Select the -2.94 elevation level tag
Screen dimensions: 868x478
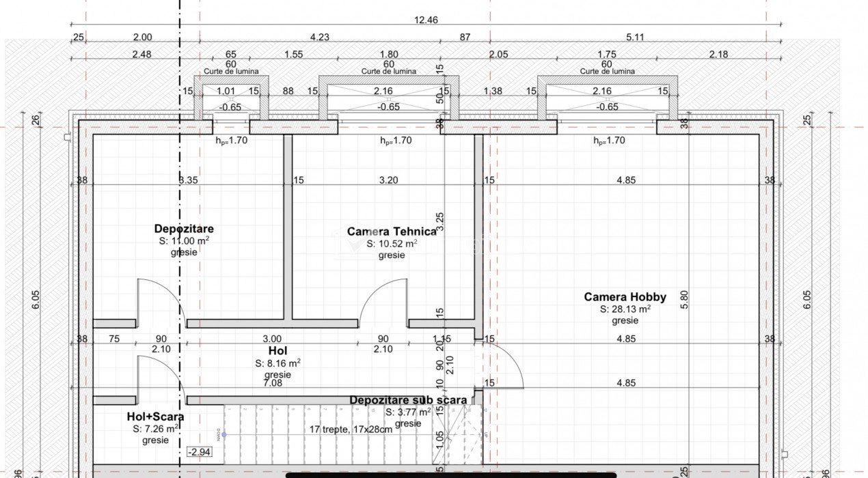[x=199, y=452]
